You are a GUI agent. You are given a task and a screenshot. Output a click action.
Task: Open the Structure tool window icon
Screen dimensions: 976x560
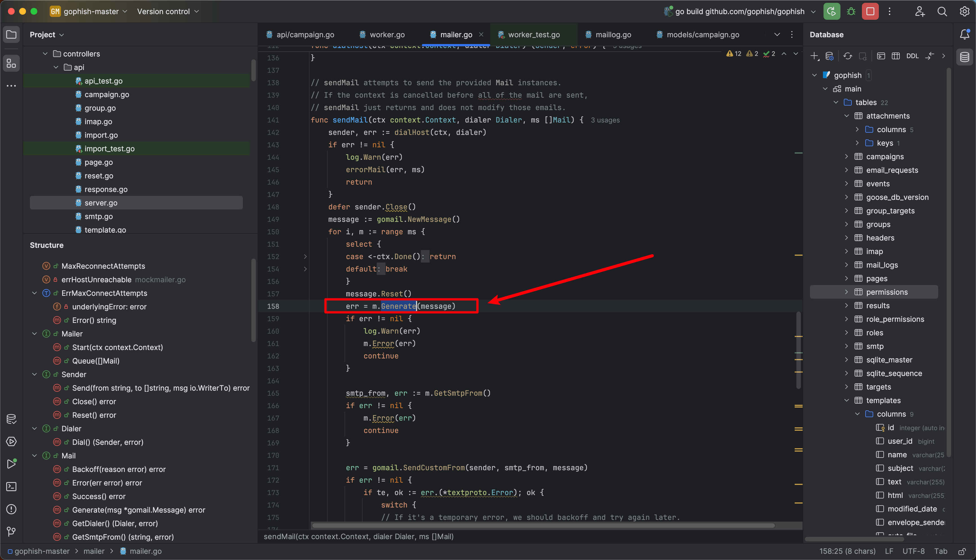tap(12, 63)
